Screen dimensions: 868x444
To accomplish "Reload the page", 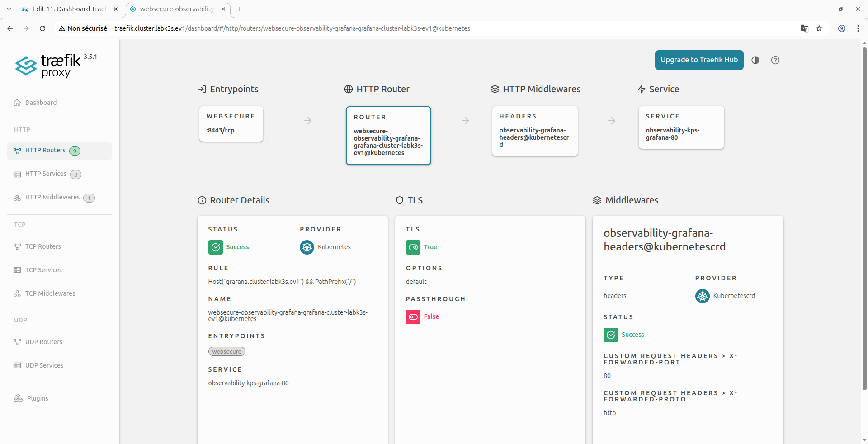I will pos(42,28).
